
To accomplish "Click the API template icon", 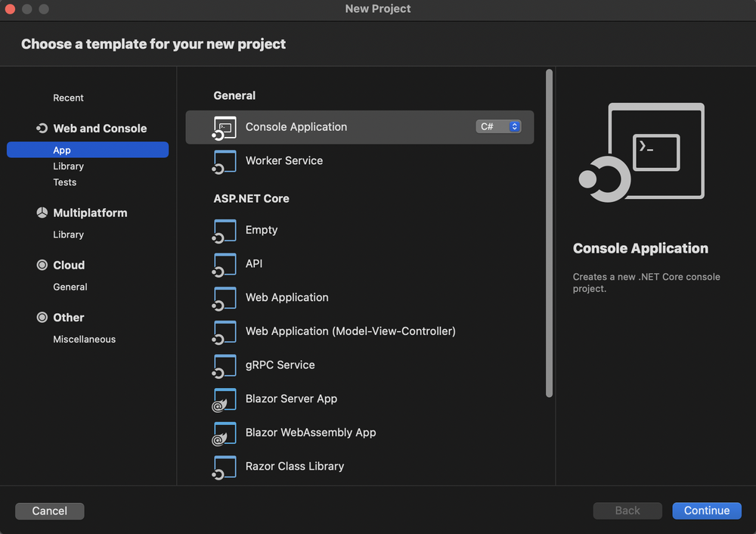I will coord(225,264).
